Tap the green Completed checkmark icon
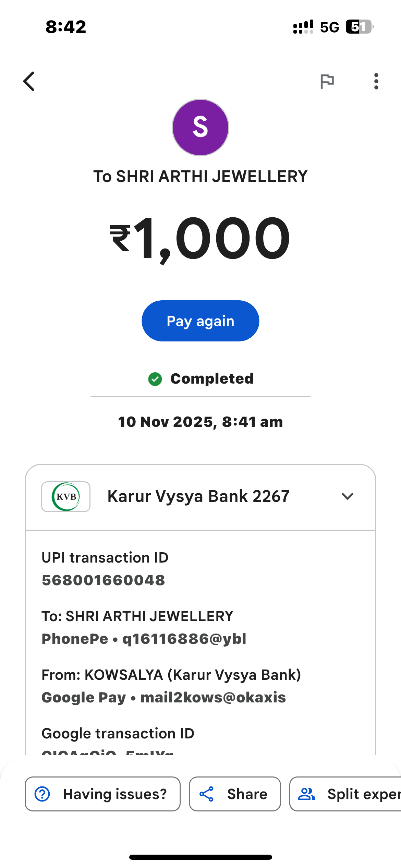The height and width of the screenshot is (868, 401). (155, 379)
